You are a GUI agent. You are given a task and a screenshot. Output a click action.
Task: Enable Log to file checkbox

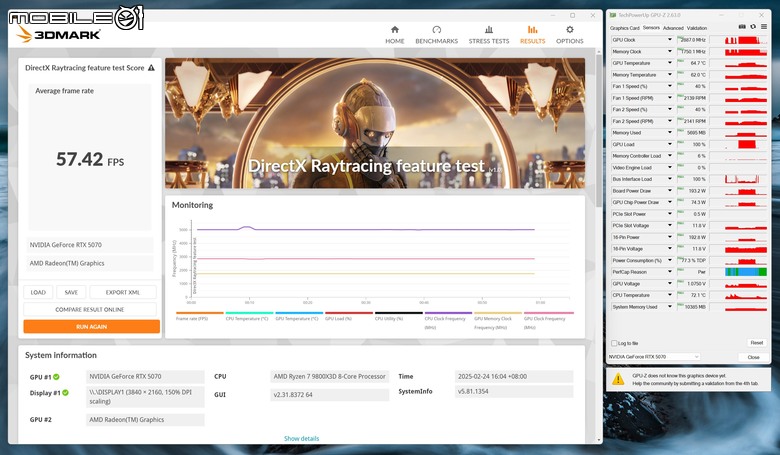click(x=614, y=343)
